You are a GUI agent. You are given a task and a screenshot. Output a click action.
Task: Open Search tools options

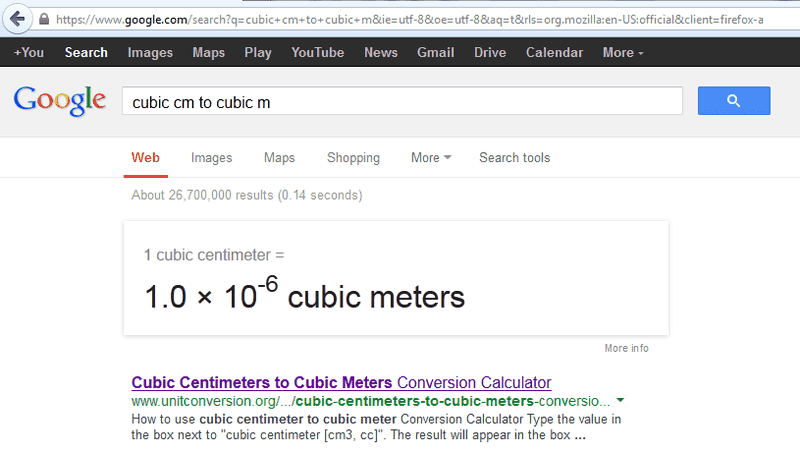click(x=514, y=158)
